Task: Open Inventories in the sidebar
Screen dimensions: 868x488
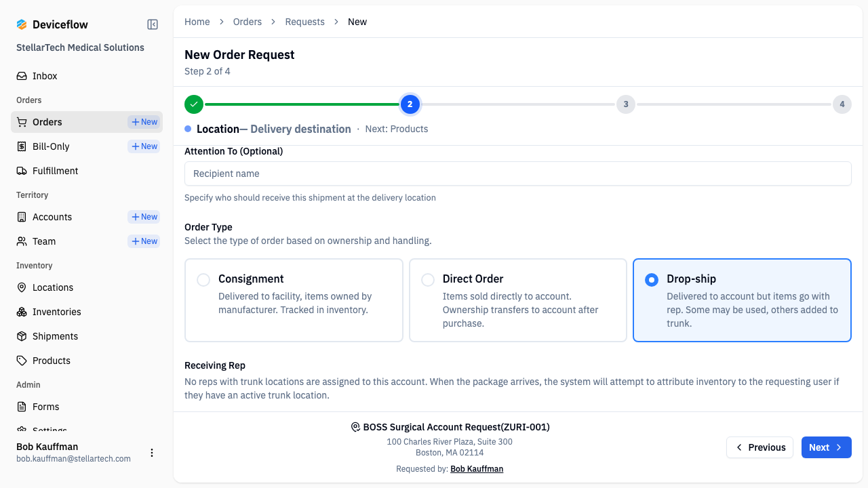Action: click(87, 312)
